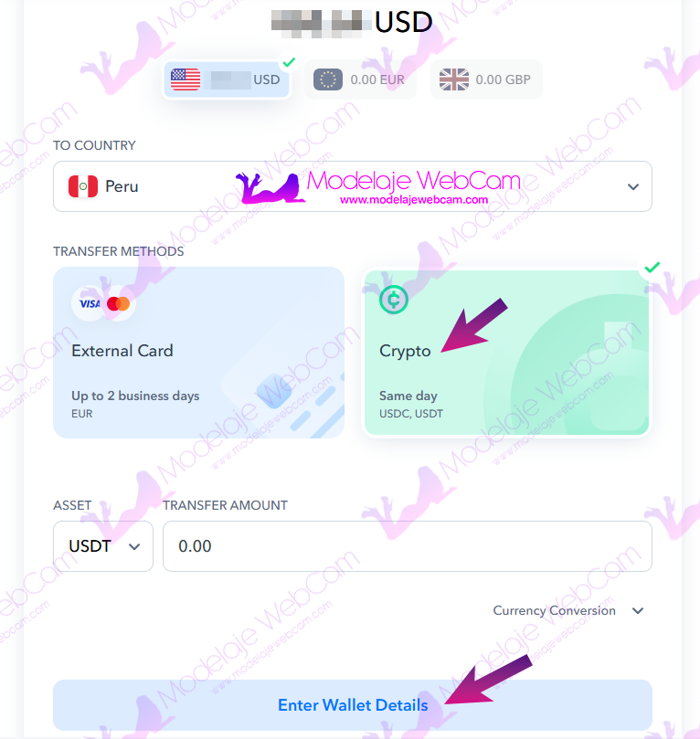Choose the External Card transfer method
700x739 pixels.
click(199, 353)
